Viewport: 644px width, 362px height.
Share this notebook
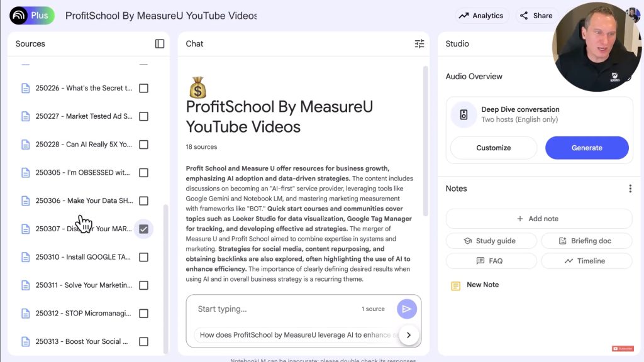(x=536, y=16)
